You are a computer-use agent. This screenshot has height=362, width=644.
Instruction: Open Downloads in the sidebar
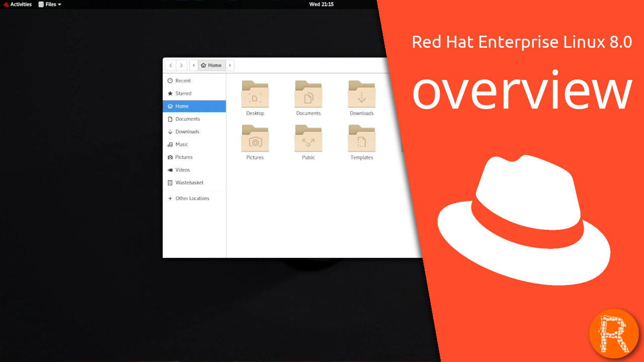click(x=194, y=132)
